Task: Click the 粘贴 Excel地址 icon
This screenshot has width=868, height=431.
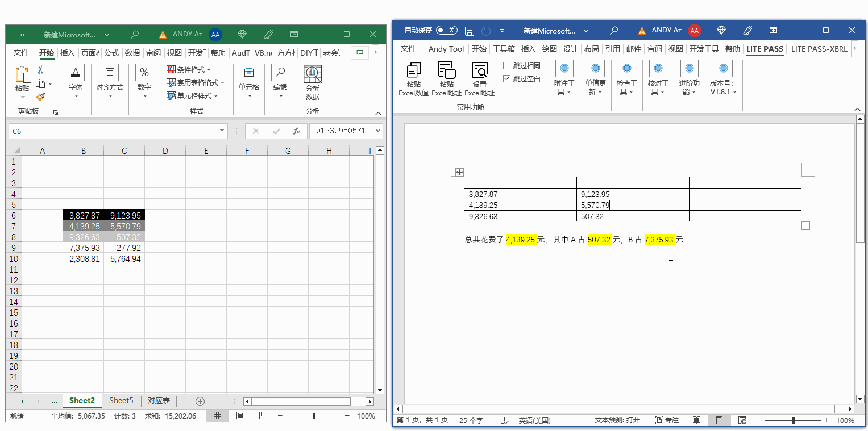Action: click(x=446, y=71)
